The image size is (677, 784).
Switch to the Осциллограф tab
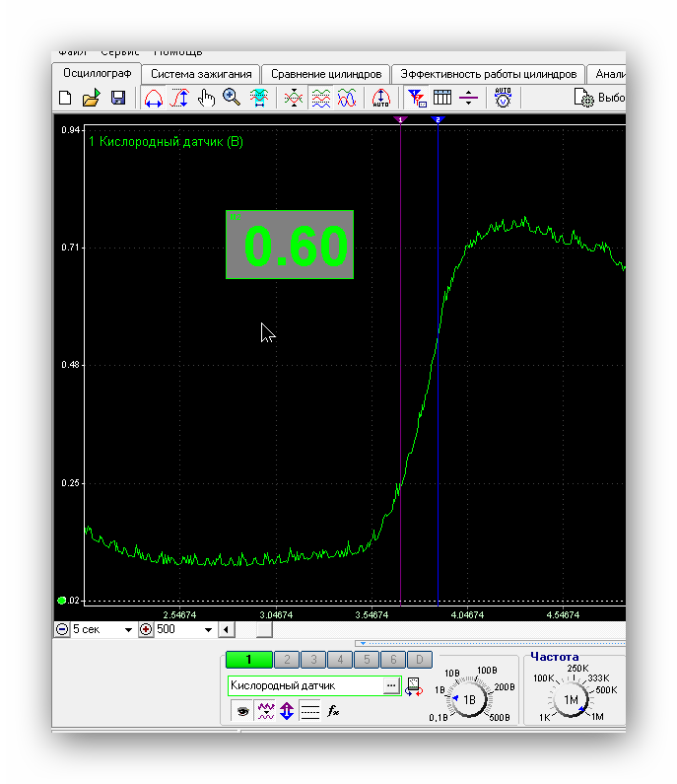[x=97, y=74]
